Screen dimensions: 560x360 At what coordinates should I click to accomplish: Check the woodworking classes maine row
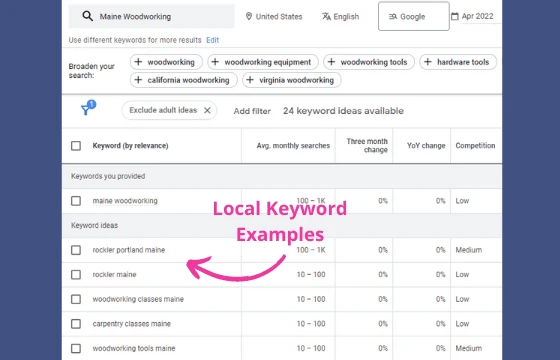[76, 299]
